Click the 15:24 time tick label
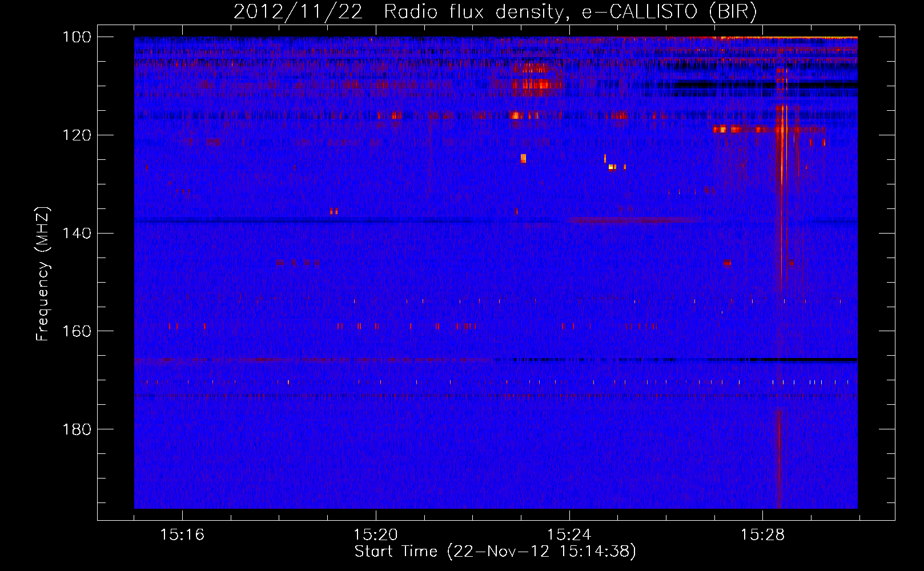 569,535
